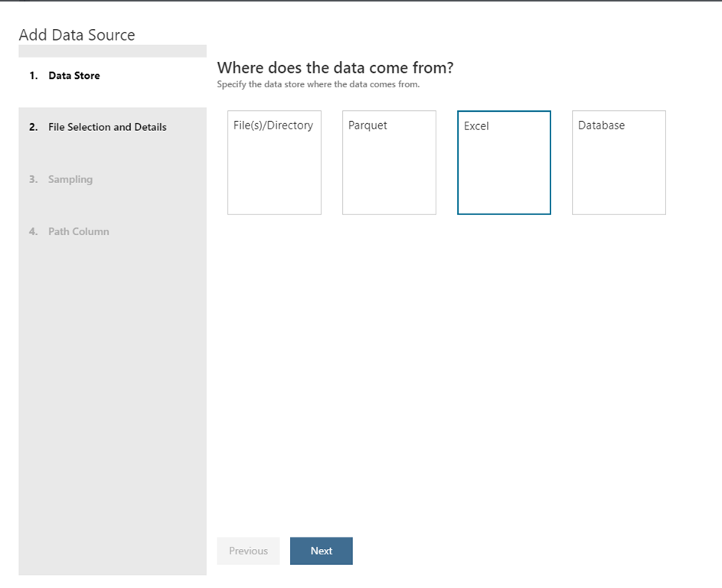Click the Add Data Source title
The height and width of the screenshot is (588, 722).
(x=77, y=35)
